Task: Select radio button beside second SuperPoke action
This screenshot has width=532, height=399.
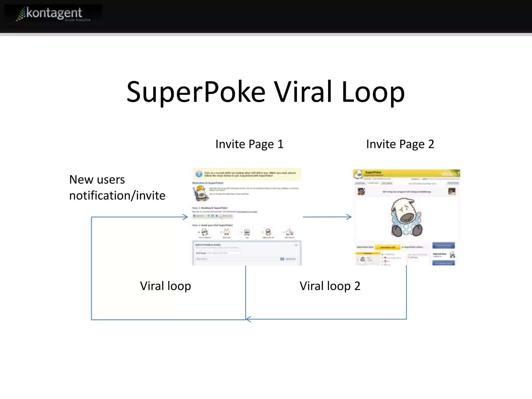Action: coord(221,232)
